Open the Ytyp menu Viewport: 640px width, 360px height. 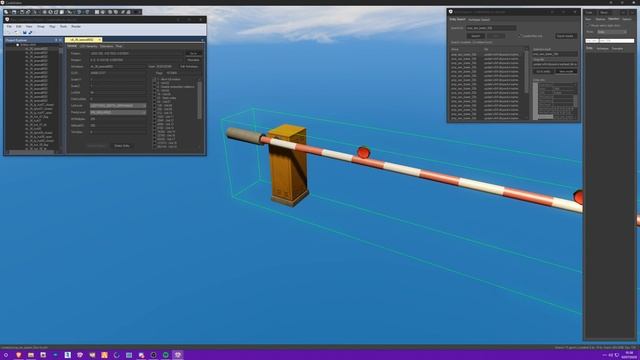(x=52, y=27)
